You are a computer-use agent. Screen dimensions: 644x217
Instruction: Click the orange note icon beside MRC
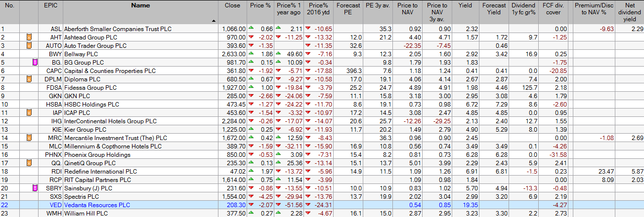(29, 138)
